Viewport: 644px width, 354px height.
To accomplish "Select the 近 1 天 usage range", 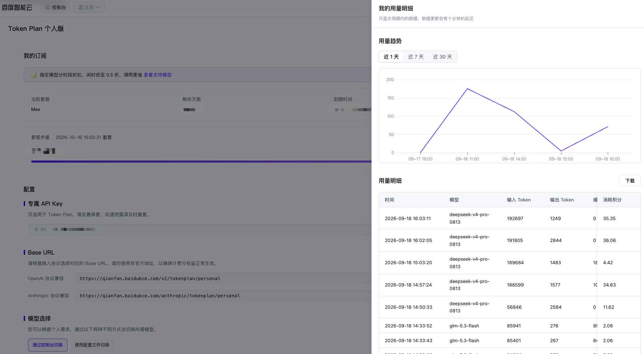I will [x=391, y=57].
